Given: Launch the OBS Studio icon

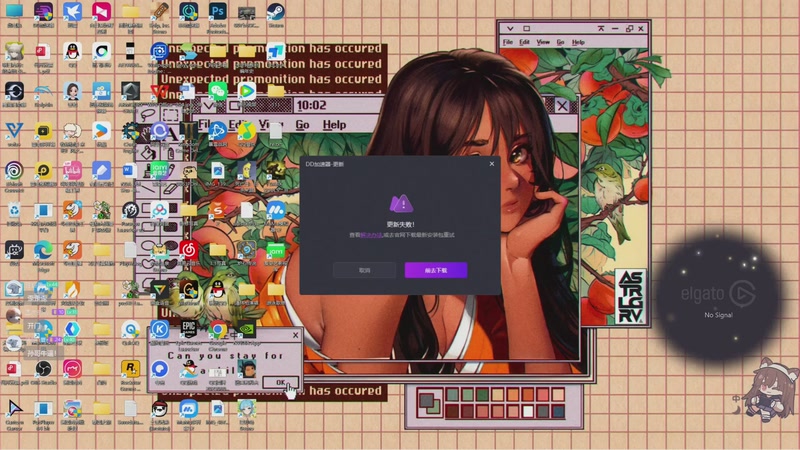Looking at the screenshot, I should click(43, 369).
